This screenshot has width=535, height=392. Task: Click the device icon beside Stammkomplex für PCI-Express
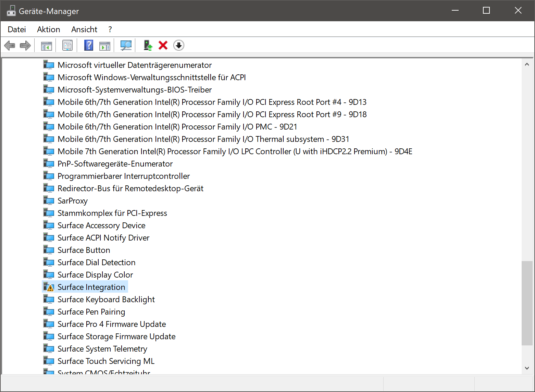[x=49, y=213]
